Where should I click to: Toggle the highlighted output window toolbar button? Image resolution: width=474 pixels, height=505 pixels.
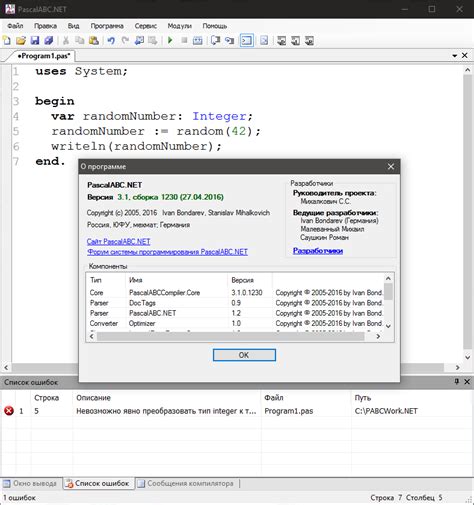(247, 41)
